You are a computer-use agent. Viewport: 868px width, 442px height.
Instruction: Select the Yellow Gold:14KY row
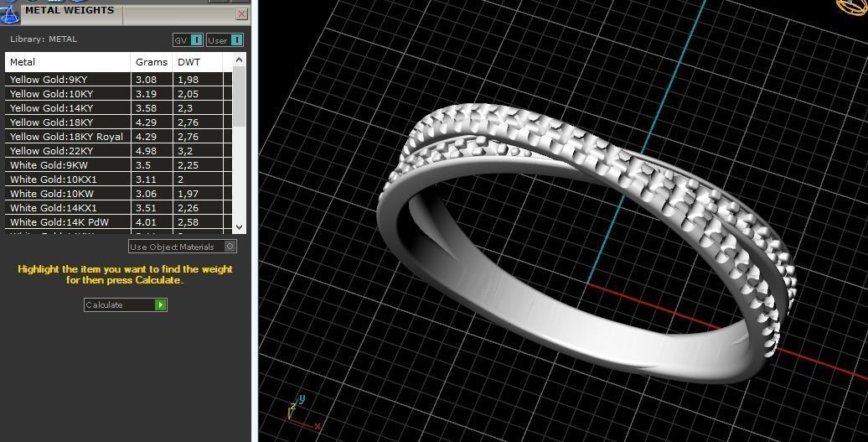pos(118,108)
